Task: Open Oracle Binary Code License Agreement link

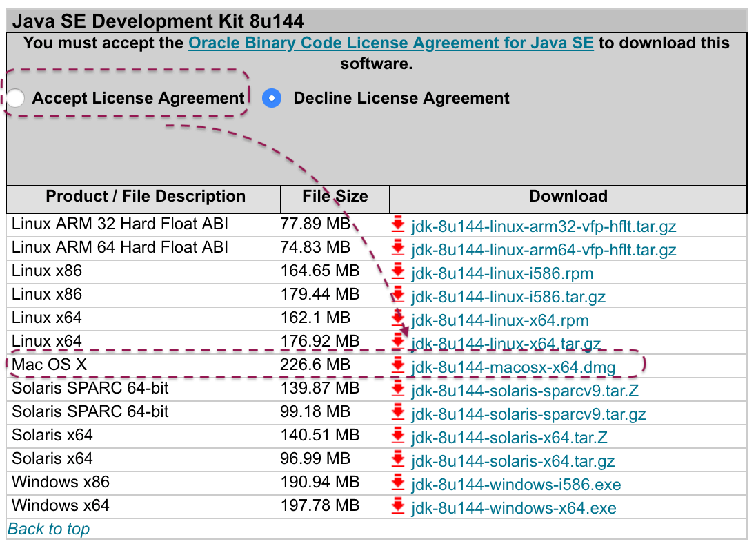Action: coord(391,43)
